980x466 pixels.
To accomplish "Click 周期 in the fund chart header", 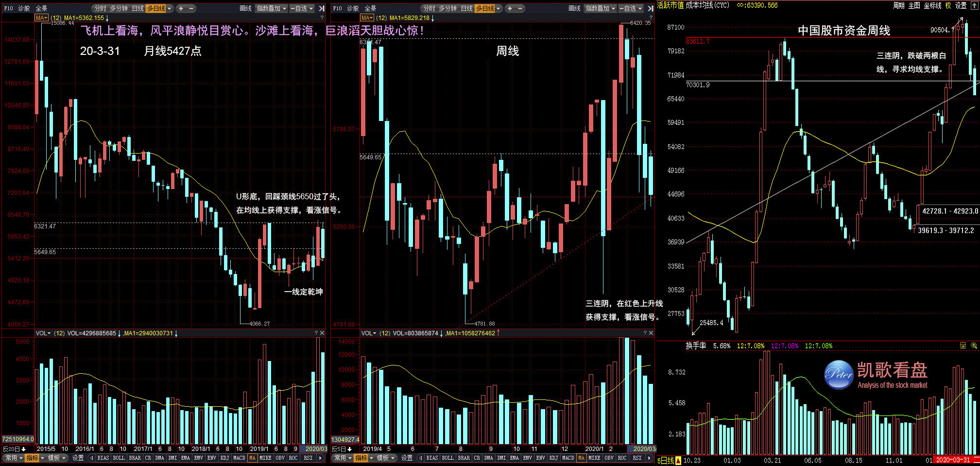I will pyautogui.click(x=899, y=5).
